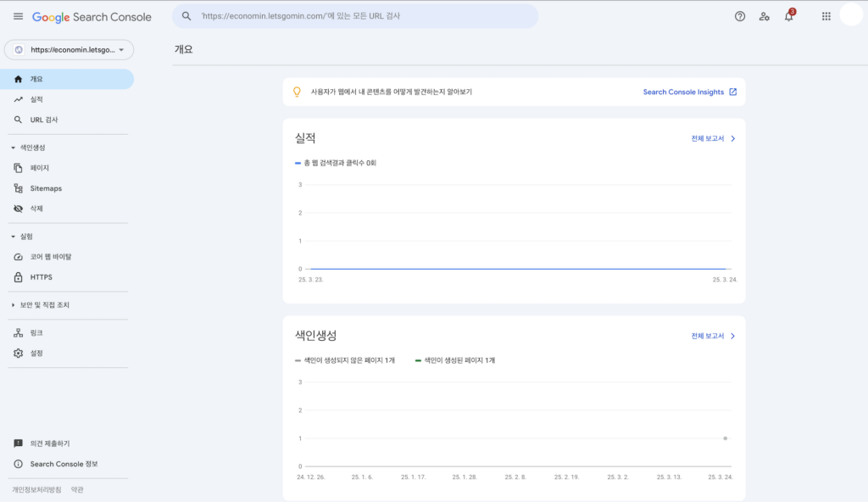
Task: Select 개요 in the sidebar
Action: coord(67,79)
